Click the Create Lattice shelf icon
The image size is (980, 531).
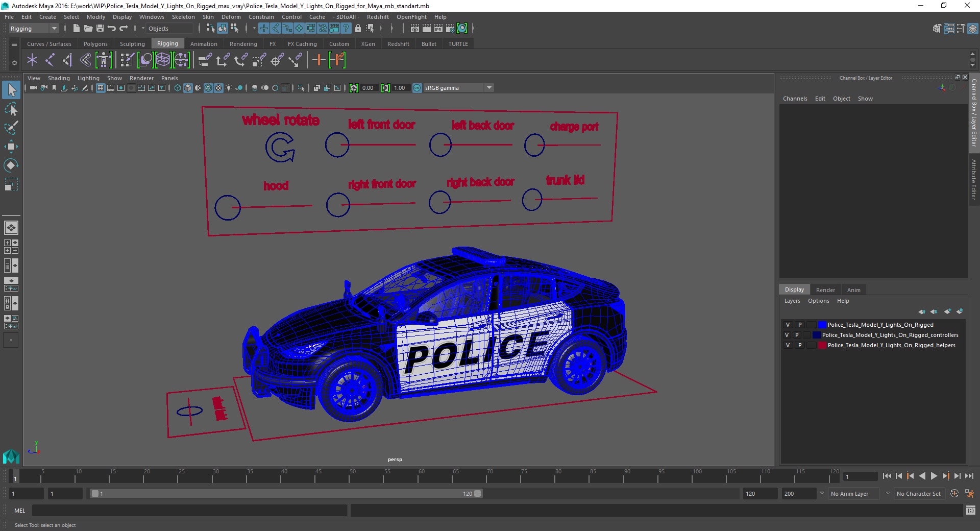click(x=163, y=60)
